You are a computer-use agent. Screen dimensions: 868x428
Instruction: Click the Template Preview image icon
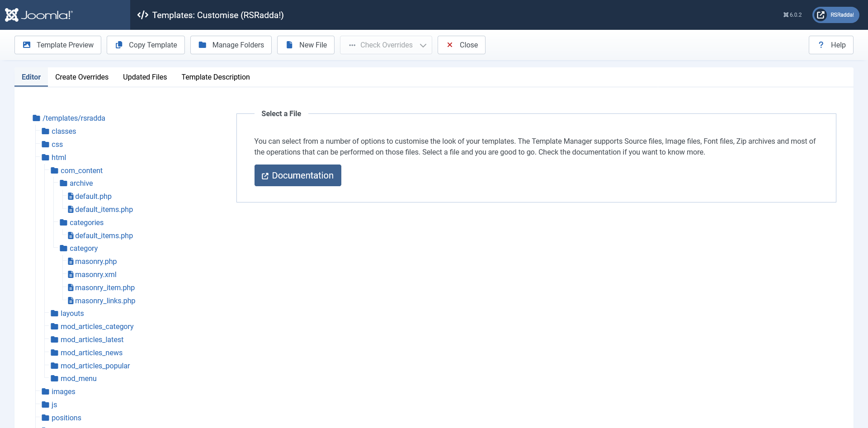[x=27, y=45]
